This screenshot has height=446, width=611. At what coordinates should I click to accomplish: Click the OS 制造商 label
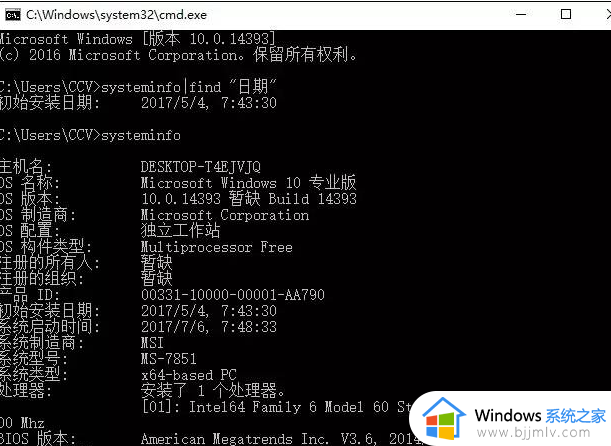[37, 215]
